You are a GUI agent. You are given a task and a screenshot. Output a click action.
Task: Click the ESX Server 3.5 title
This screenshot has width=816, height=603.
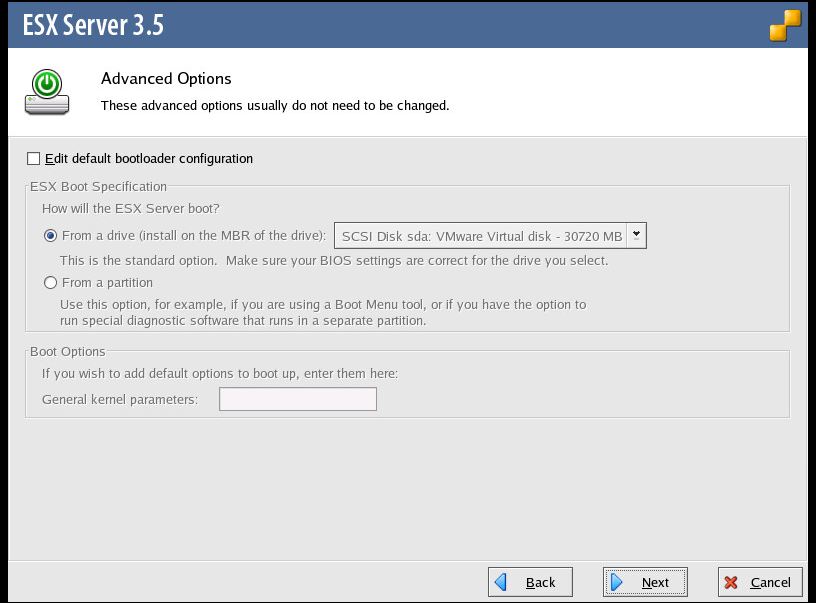93,25
